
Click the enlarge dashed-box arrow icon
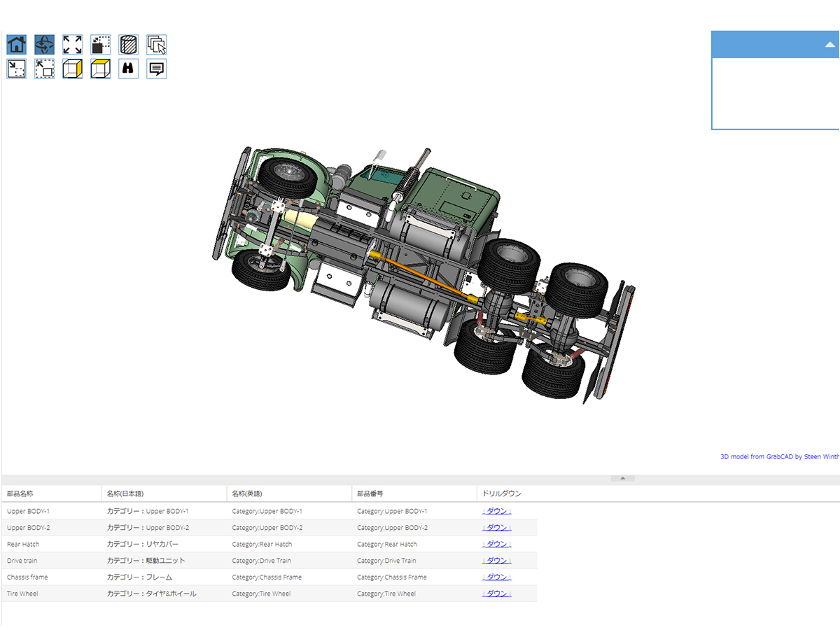tap(45, 69)
